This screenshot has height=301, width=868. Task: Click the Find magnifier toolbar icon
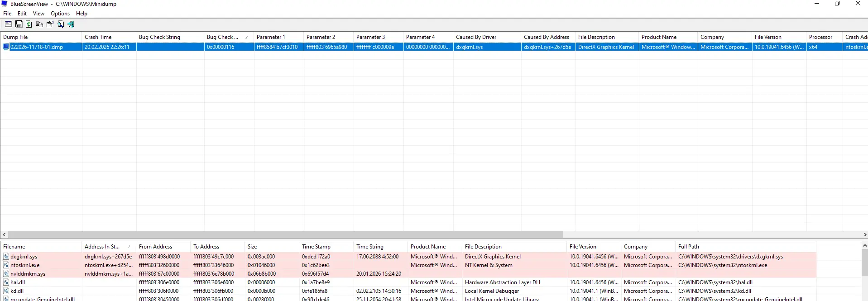[x=61, y=24]
